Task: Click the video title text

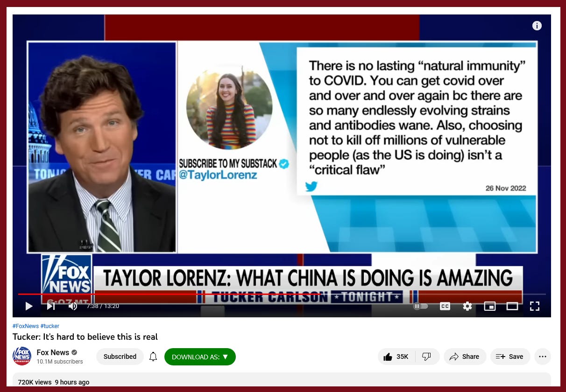Action: coord(85,336)
